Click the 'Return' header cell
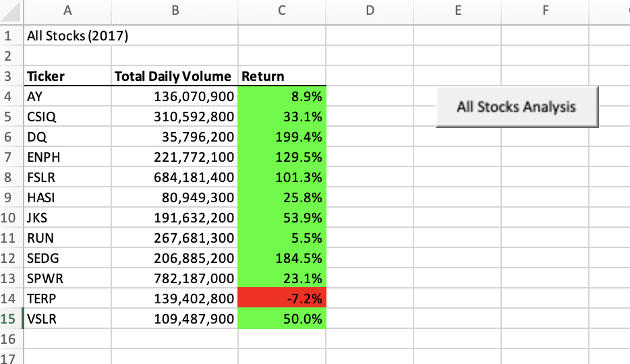Image resolution: width=630 pixels, height=364 pixels. (x=282, y=76)
